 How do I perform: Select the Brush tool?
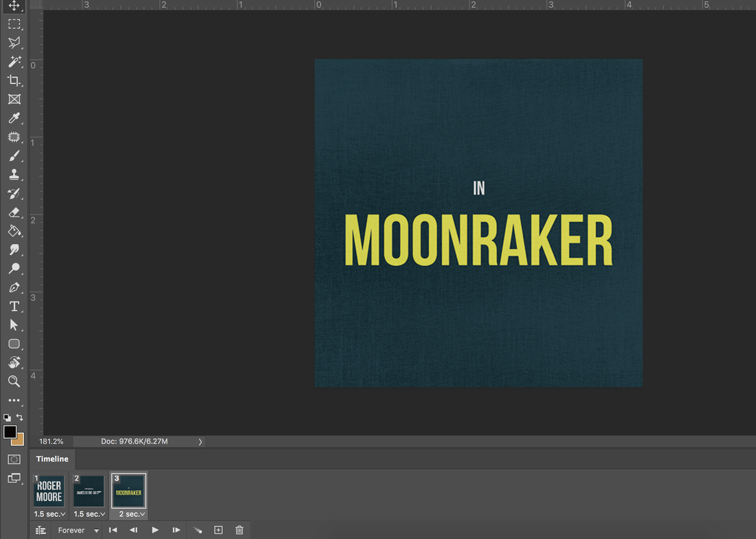tap(14, 156)
